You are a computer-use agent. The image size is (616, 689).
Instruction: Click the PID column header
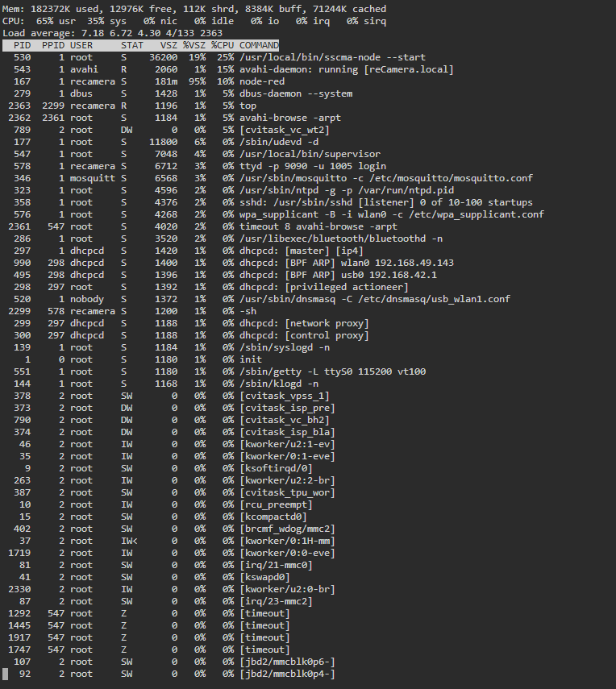tap(22, 45)
